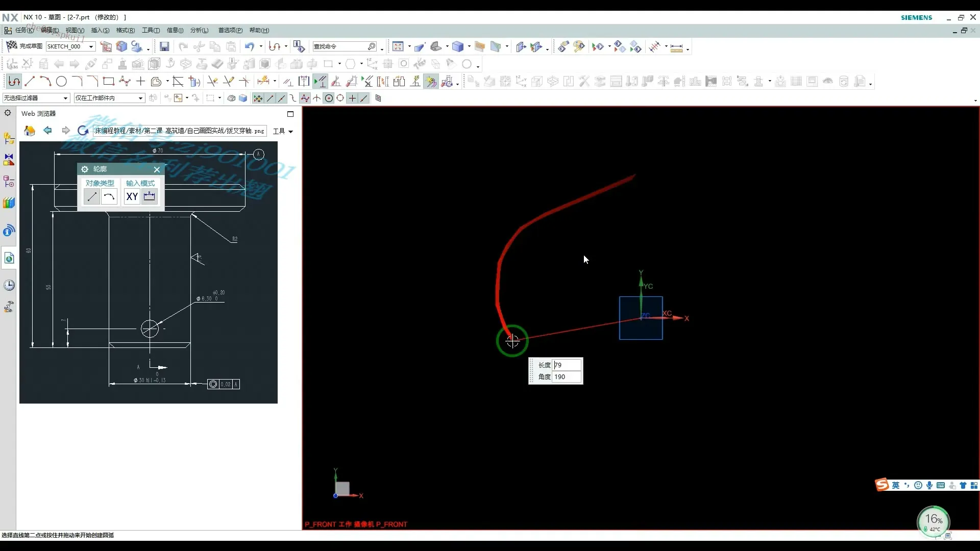Open the 分析(L) menu
Viewport: 980px width, 551px height.
point(199,31)
